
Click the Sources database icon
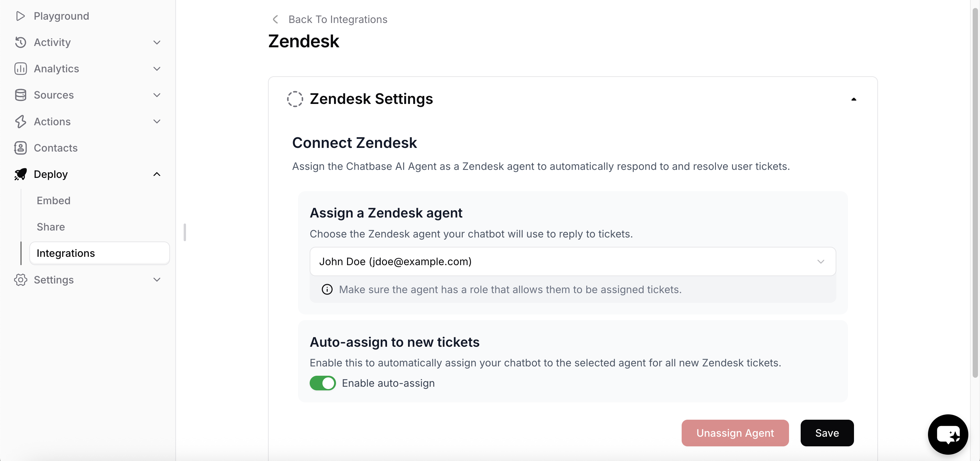20,95
